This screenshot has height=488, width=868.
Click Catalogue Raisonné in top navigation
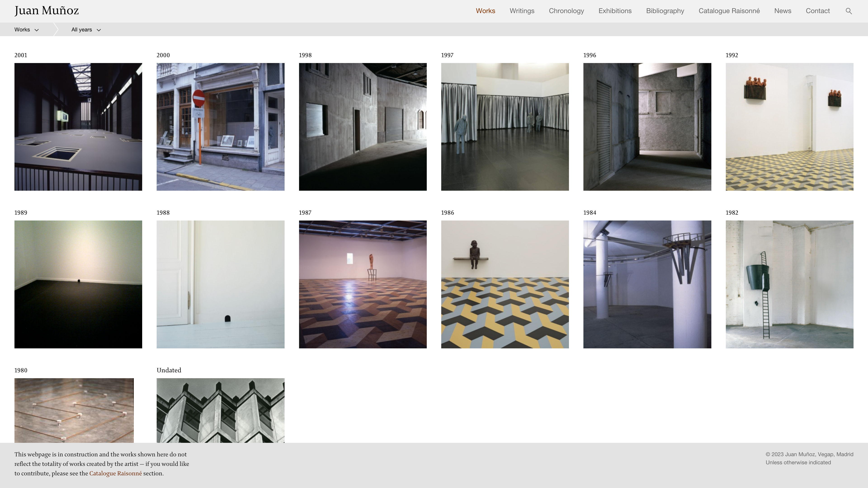coord(729,11)
